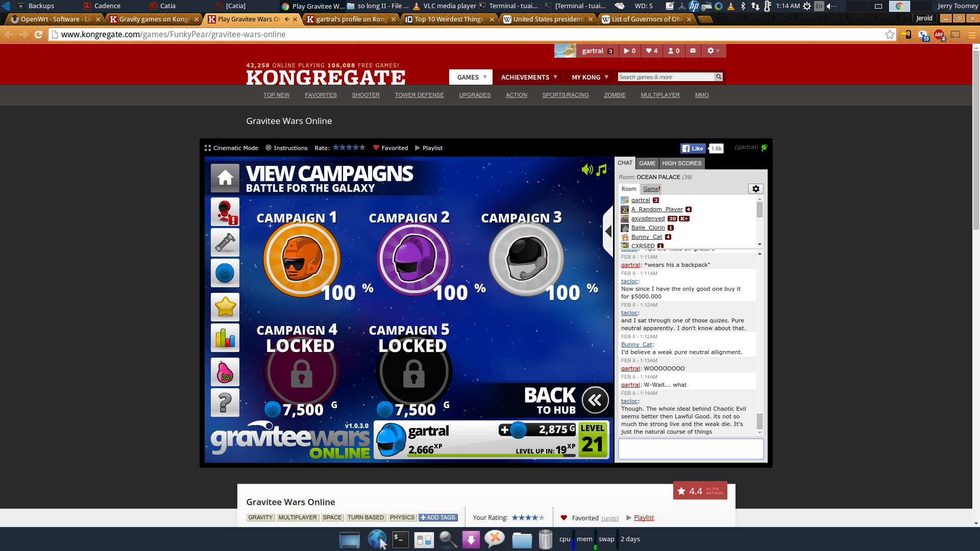
Task: Open ACHIEVEMENTS dropdown menu
Action: pos(528,77)
